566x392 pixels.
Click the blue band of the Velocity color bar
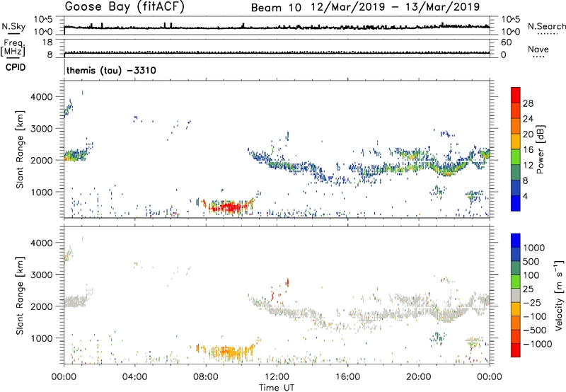(x=516, y=241)
